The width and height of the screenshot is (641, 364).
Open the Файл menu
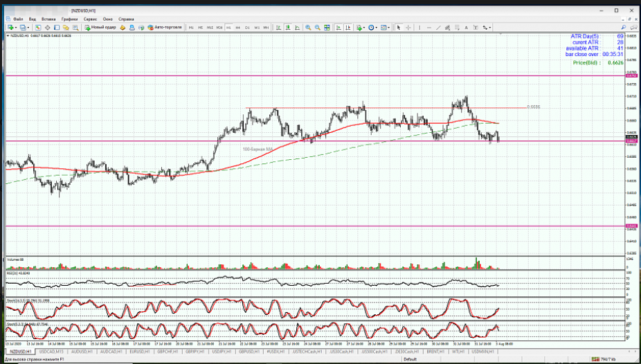(x=18, y=19)
